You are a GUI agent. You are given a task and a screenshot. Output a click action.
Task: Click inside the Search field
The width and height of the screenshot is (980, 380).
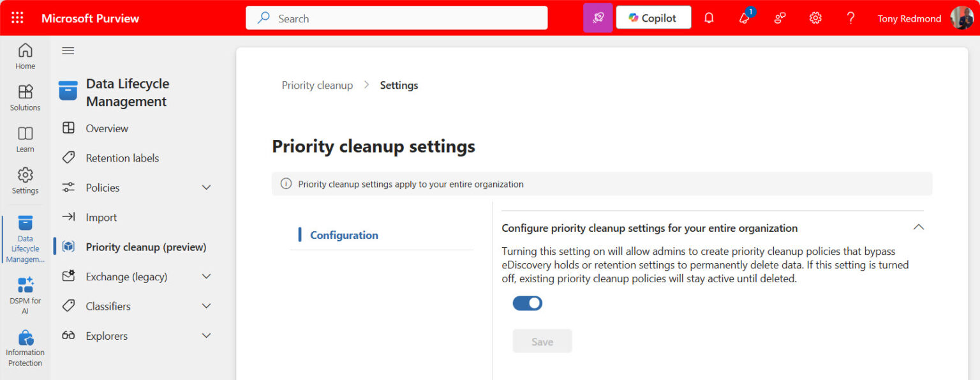[396, 18]
